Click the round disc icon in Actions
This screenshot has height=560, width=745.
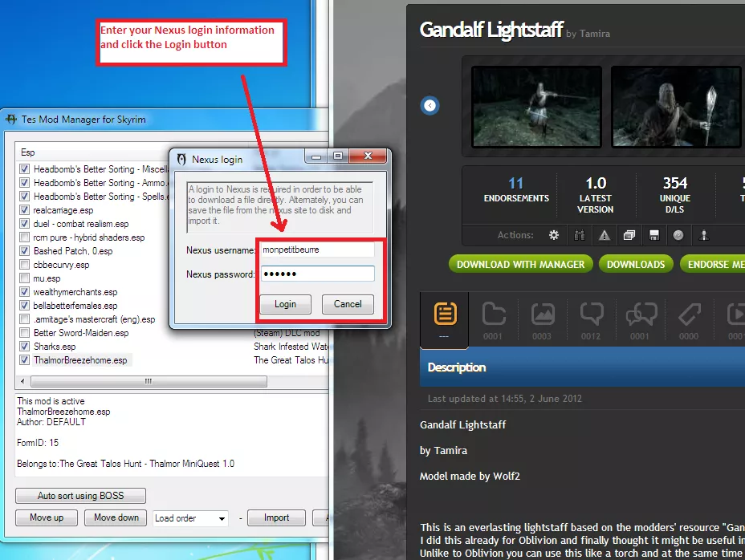tap(678, 234)
